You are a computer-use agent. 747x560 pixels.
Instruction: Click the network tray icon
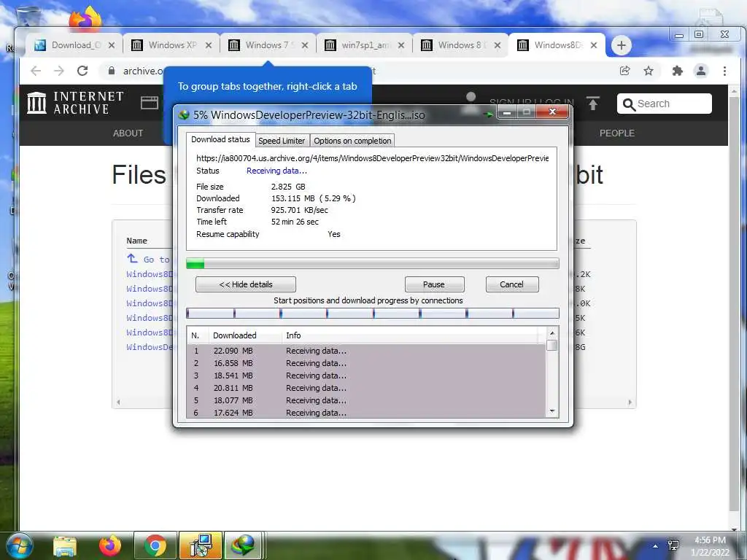pyautogui.click(x=673, y=545)
